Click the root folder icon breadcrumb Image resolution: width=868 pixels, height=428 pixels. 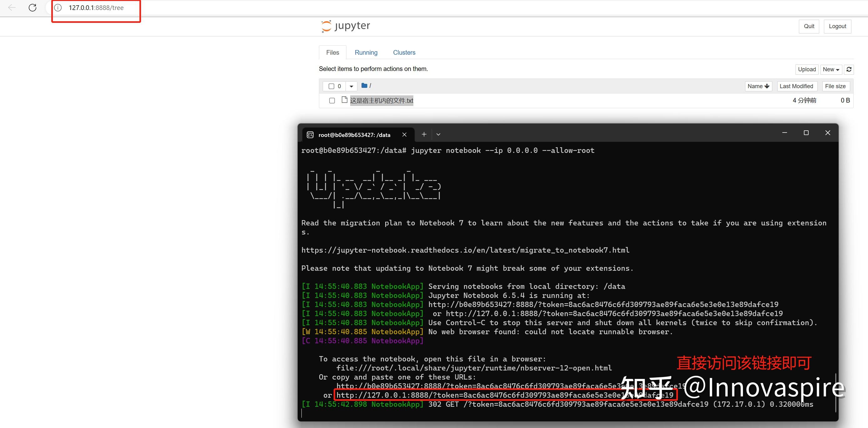pyautogui.click(x=364, y=86)
